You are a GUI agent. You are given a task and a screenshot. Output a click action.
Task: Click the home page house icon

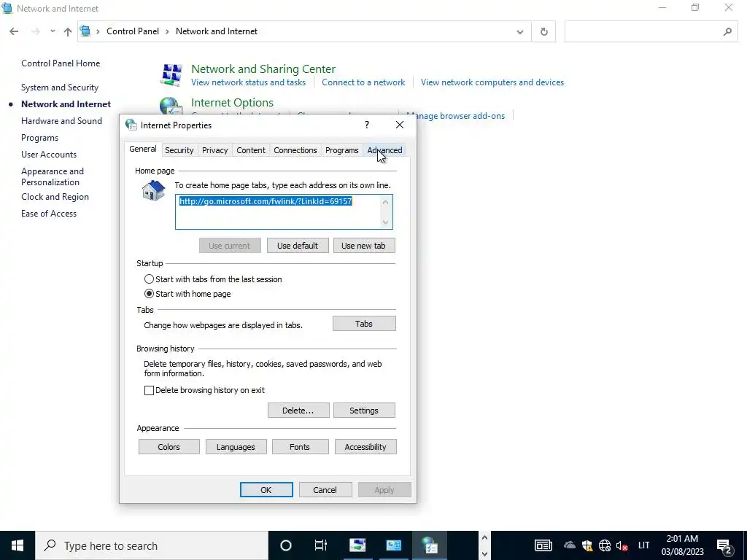[153, 190]
